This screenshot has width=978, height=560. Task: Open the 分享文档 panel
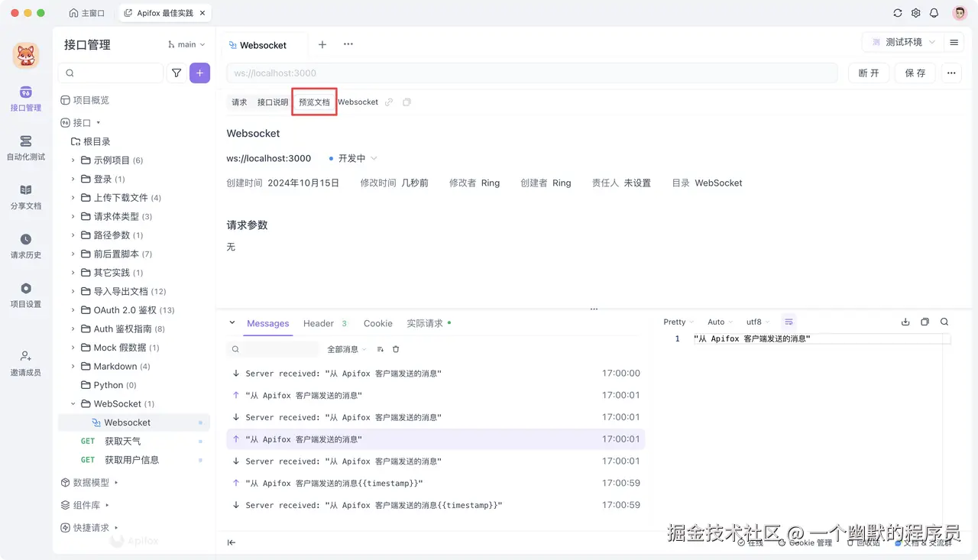25,199
